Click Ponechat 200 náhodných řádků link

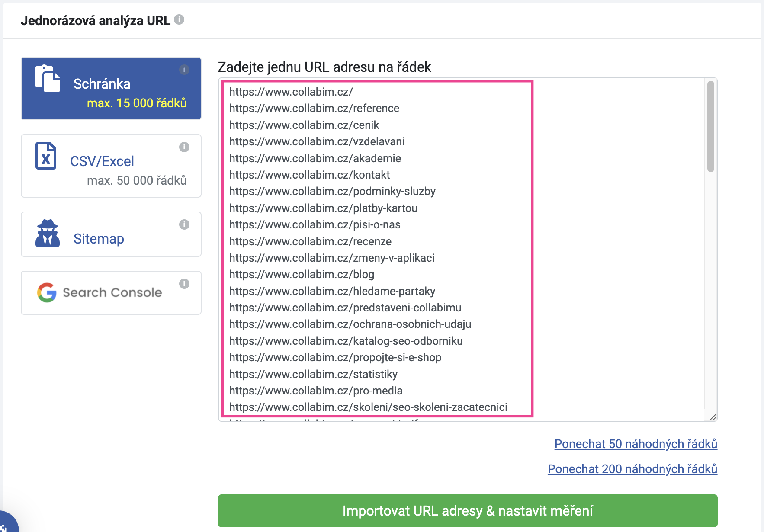632,469
